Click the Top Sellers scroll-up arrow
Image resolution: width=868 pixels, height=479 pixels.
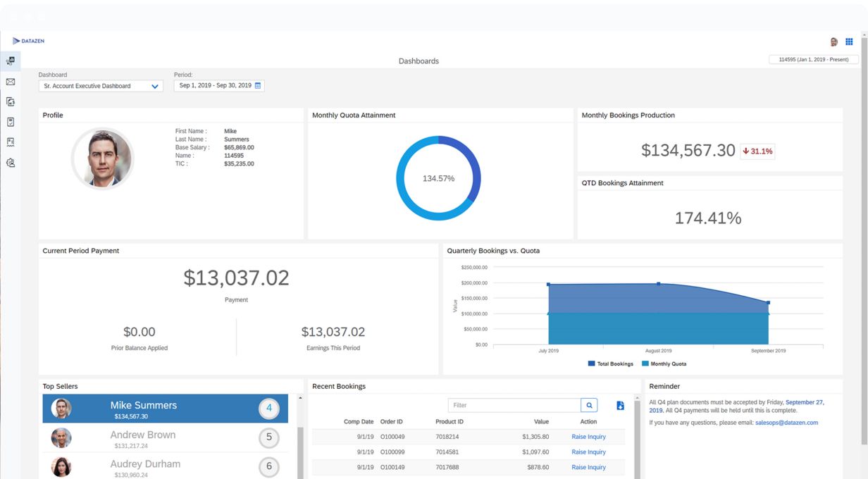click(x=299, y=399)
